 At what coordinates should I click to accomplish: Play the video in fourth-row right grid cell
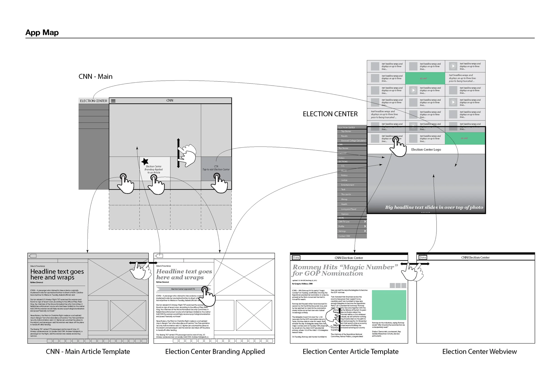453,102
